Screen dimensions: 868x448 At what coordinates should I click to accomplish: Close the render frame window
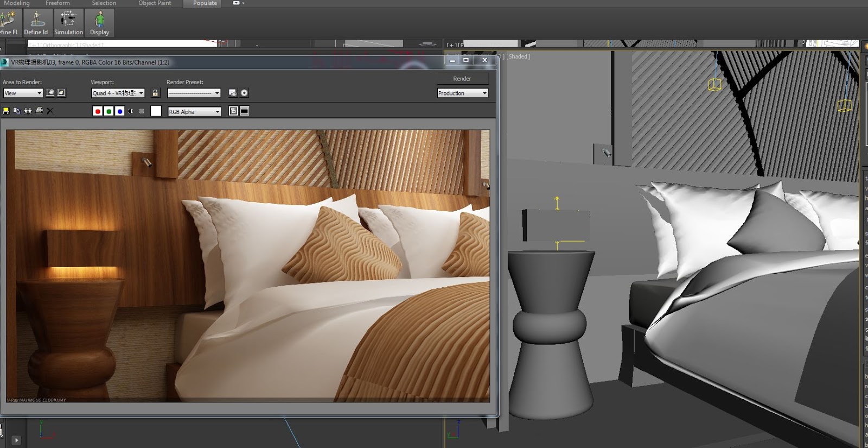coord(484,60)
